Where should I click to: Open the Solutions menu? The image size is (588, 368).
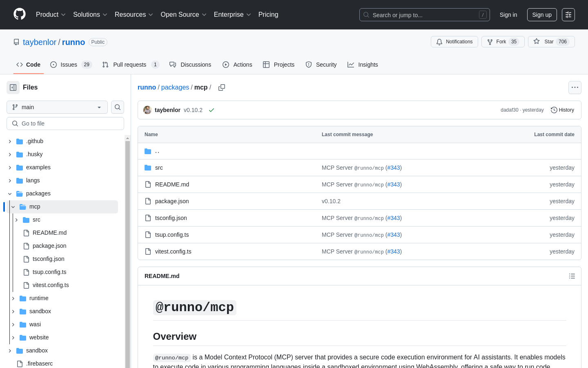(x=90, y=15)
